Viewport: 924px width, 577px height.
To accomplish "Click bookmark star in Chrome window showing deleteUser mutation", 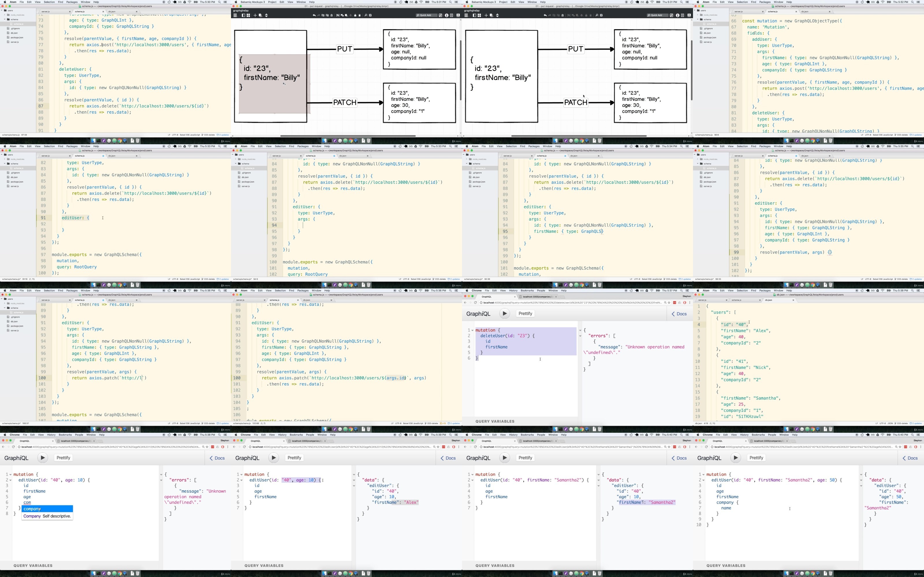I will (x=669, y=303).
